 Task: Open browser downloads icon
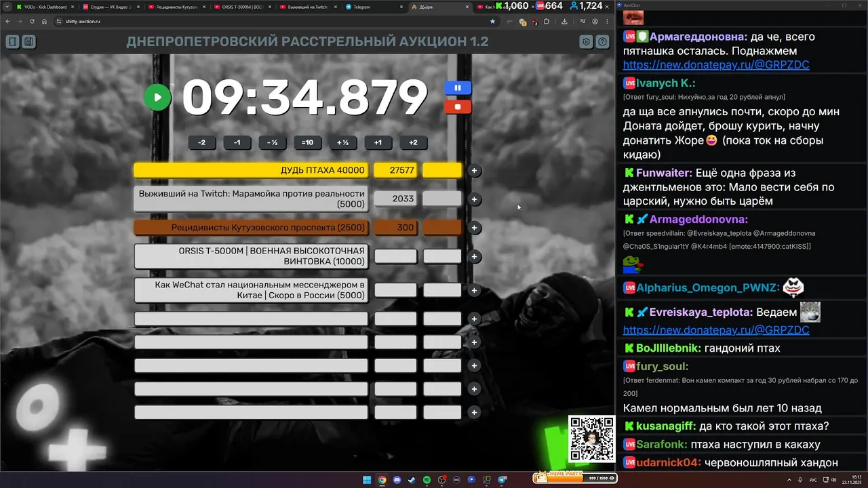click(x=564, y=22)
